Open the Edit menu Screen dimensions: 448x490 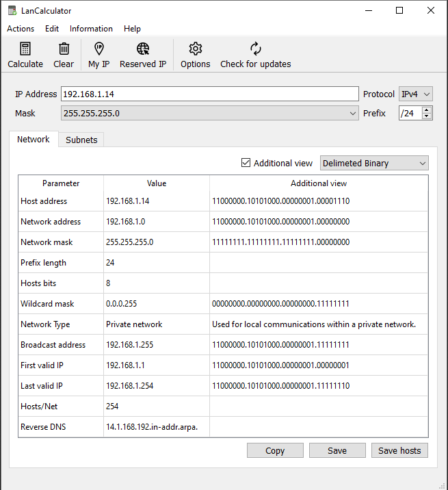click(x=52, y=29)
